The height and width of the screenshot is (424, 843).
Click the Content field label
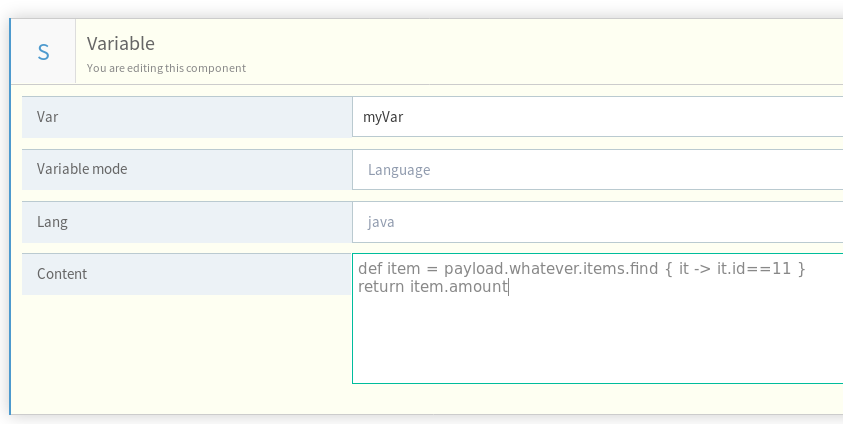[62, 273]
